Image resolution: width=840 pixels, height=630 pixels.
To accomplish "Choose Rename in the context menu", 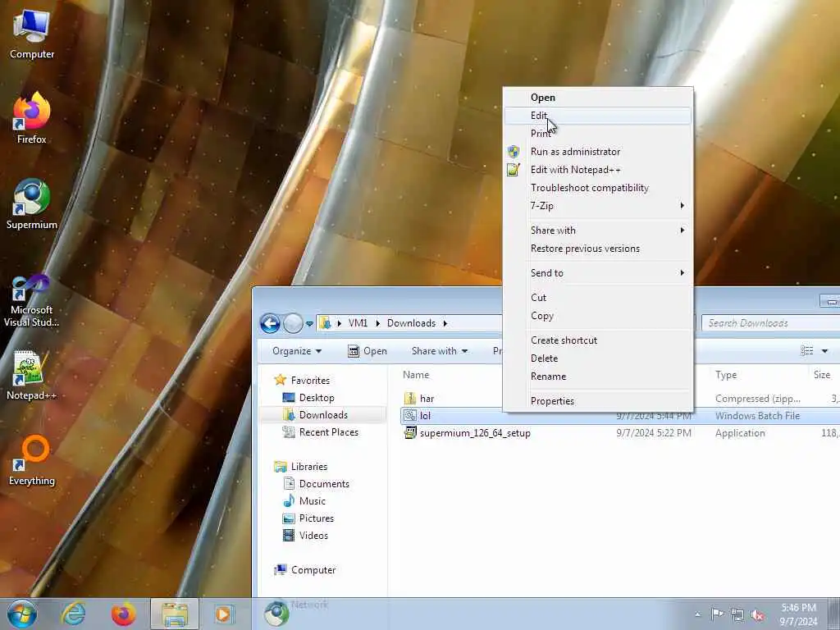I will pos(597,377).
